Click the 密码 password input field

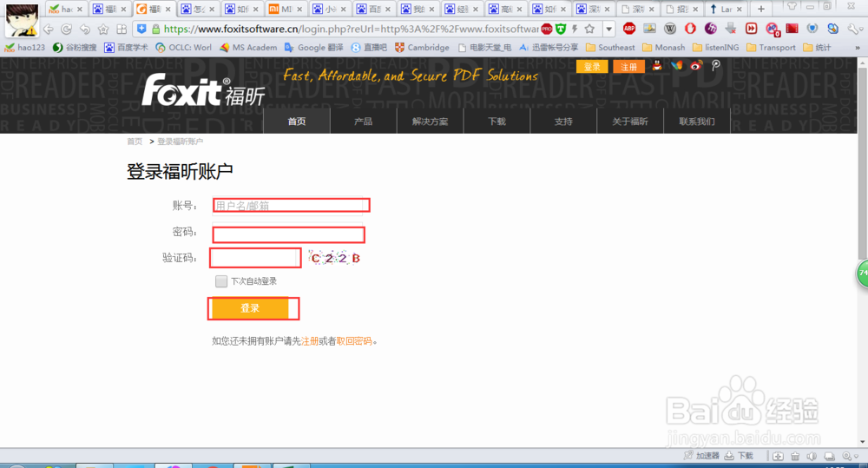(288, 234)
